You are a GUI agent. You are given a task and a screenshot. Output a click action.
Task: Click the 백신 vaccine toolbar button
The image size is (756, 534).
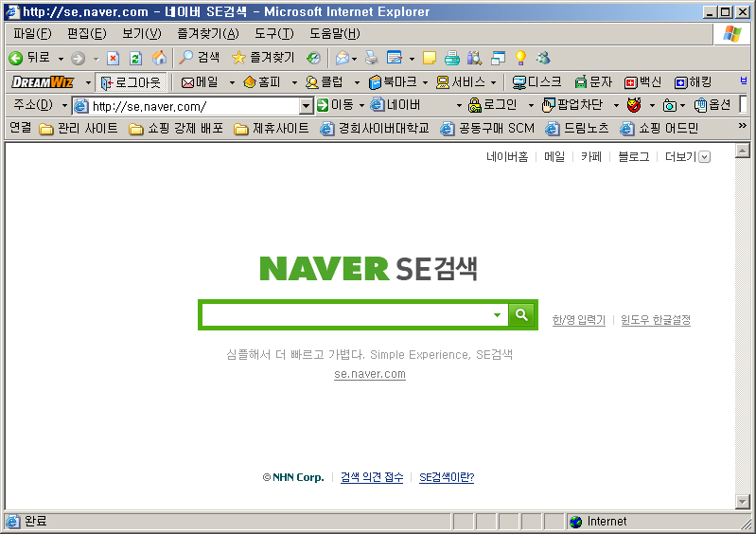coord(642,82)
